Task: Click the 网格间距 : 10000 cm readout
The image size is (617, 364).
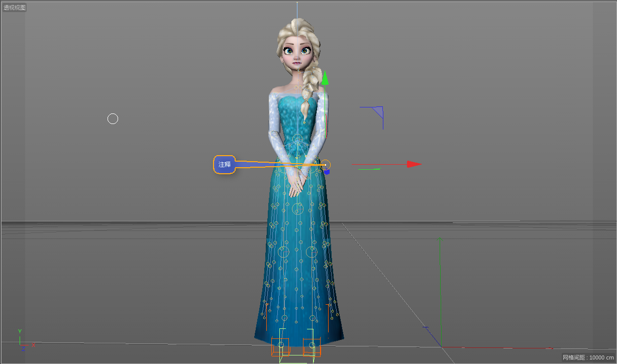Action: point(588,357)
